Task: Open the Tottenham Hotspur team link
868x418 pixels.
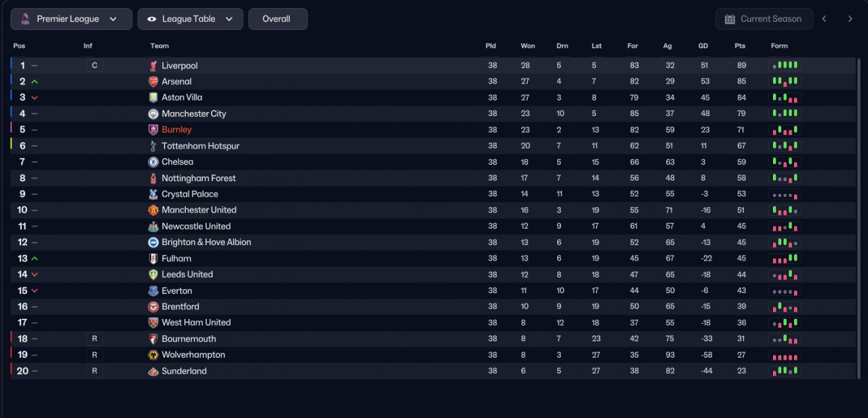Action: click(x=201, y=146)
